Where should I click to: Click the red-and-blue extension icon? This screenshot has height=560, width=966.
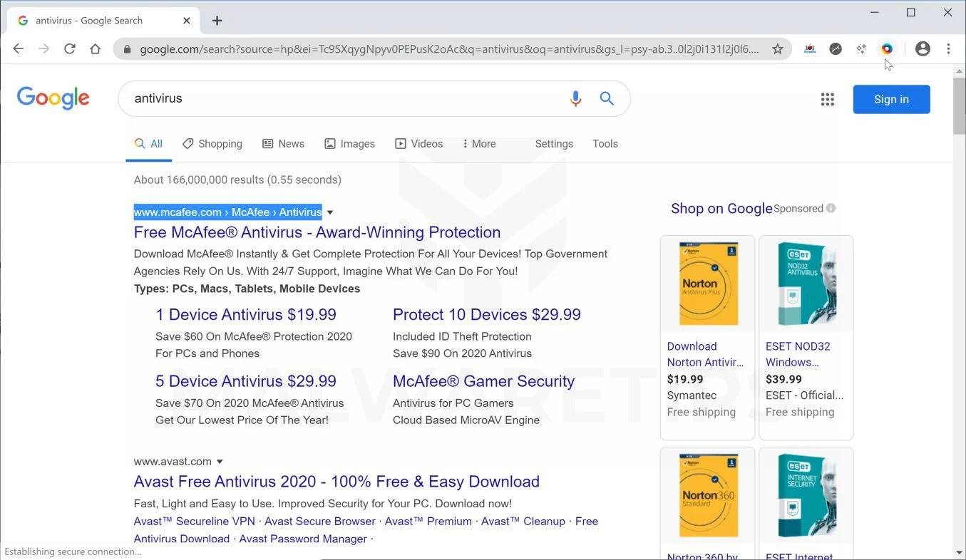coord(810,48)
